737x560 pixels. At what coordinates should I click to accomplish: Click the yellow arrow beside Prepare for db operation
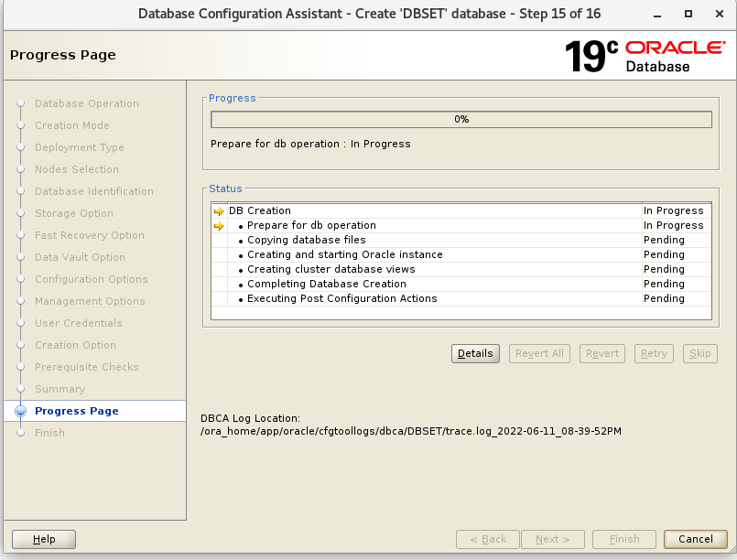(x=219, y=226)
